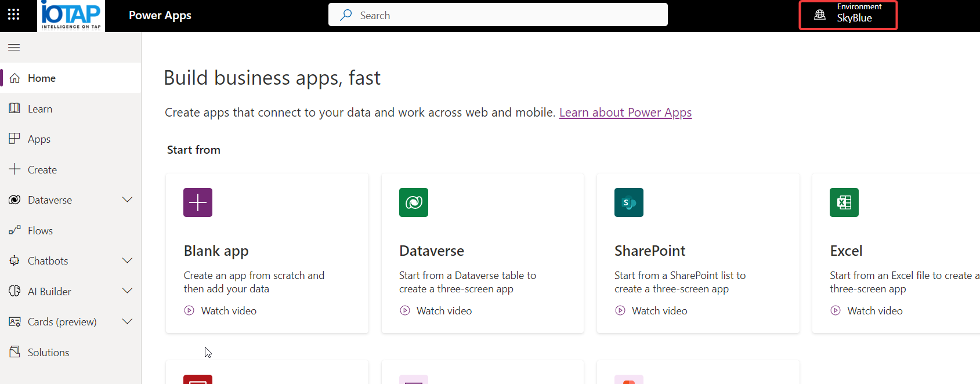The height and width of the screenshot is (384, 980).
Task: Open Solutions in the sidebar
Action: (70, 352)
